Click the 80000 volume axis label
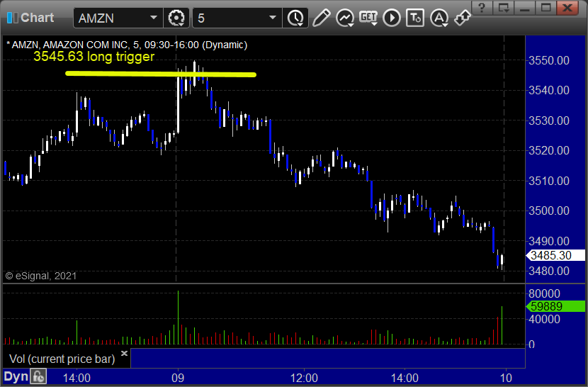This screenshot has height=387, width=588. (x=544, y=293)
